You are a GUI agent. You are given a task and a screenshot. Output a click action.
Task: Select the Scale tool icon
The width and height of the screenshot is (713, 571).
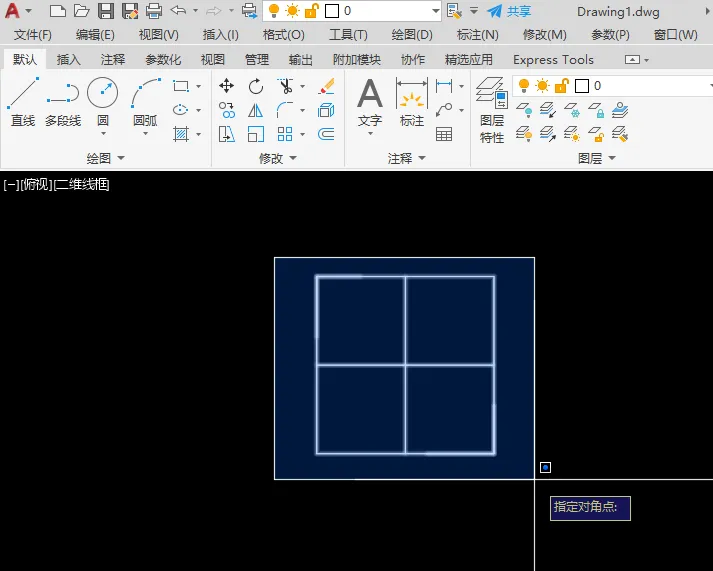tap(256, 134)
